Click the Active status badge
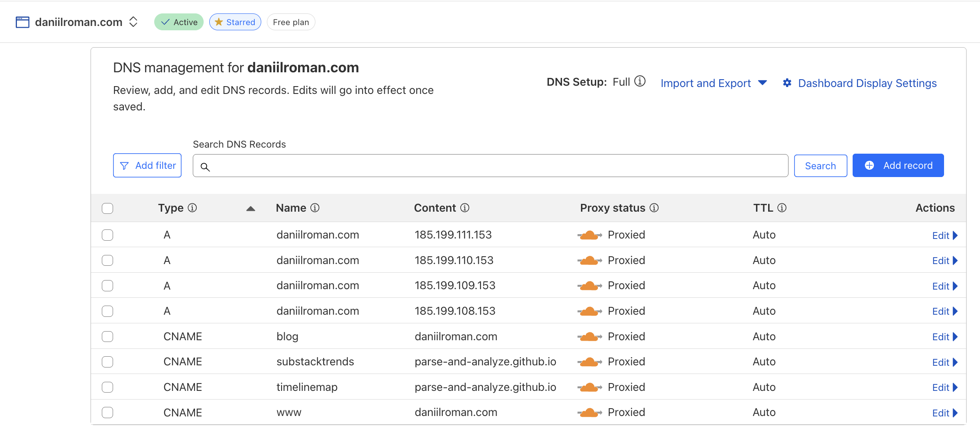This screenshot has height=432, width=980. point(179,22)
